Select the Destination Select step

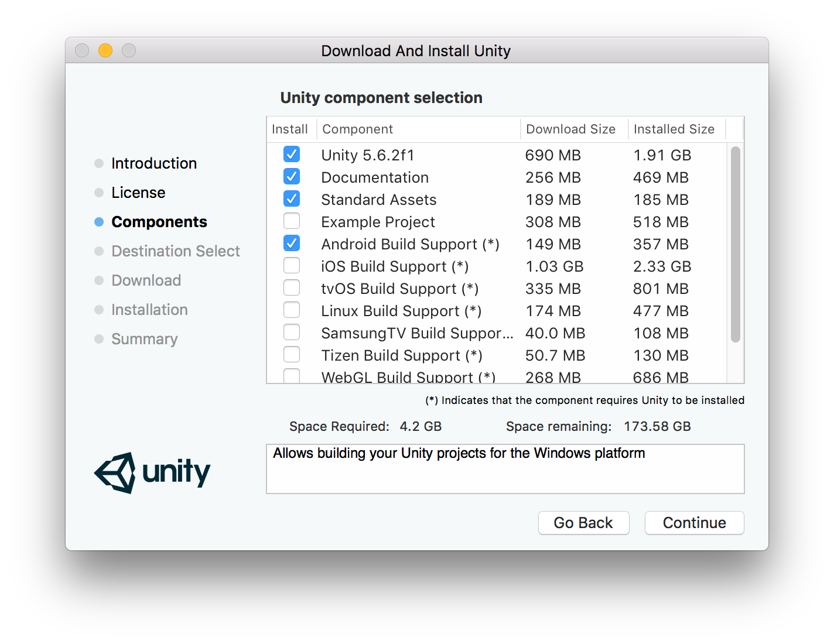[x=176, y=251]
